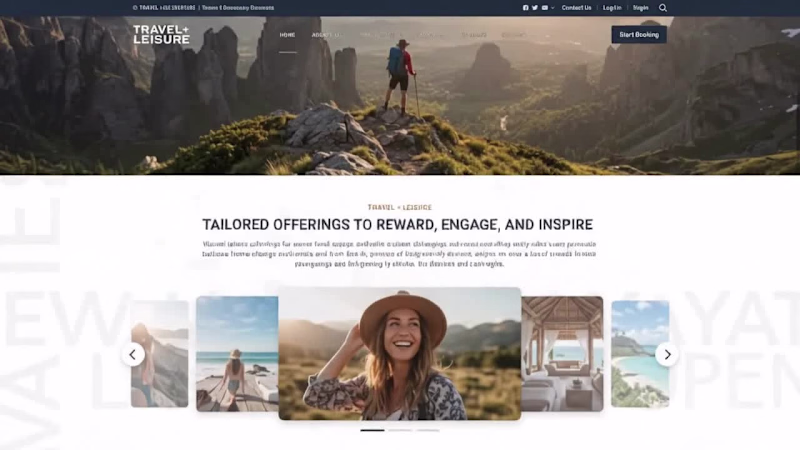
Task: Jump to the second carousel indicator
Action: click(400, 430)
